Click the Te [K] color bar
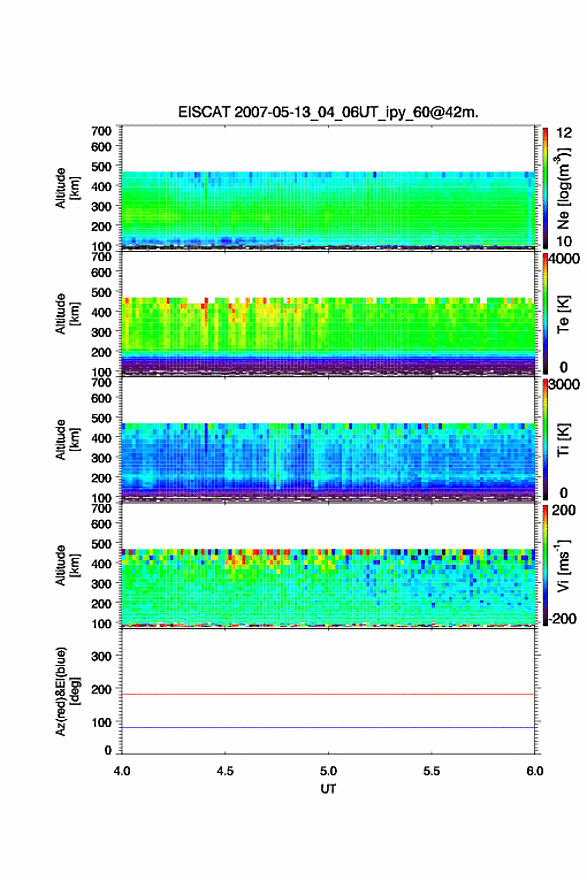Screen dimensions: 587x880 545,313
